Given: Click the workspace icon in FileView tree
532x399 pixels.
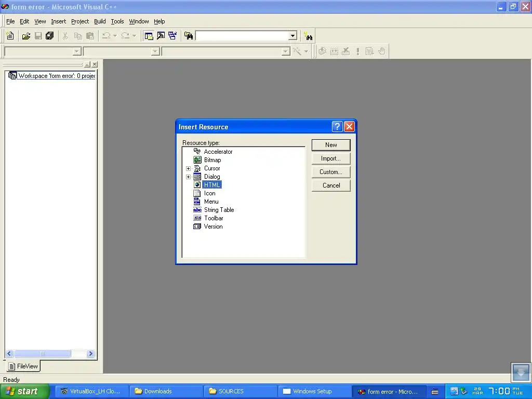Looking at the screenshot, I should 12,76.
